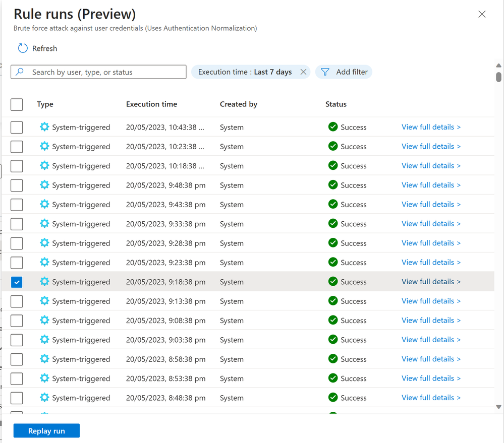This screenshot has width=504, height=443.
Task: Click the vertical scrollbar thumb
Action: 498,77
